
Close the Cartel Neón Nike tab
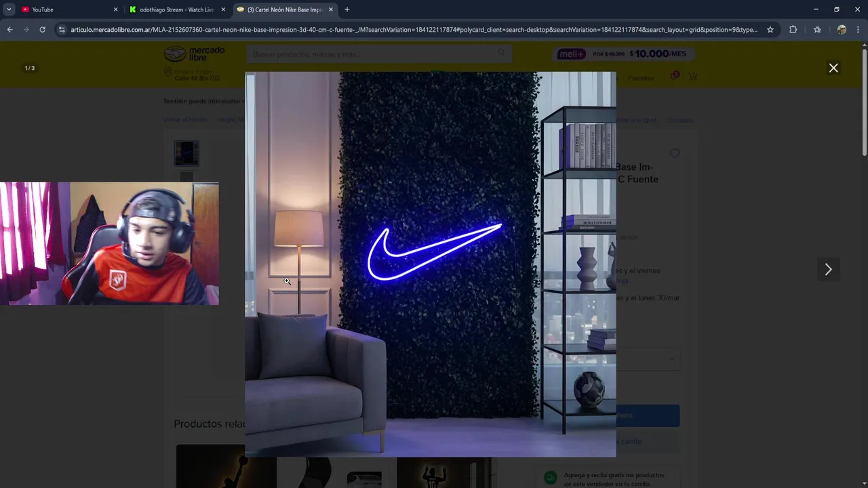331,9
